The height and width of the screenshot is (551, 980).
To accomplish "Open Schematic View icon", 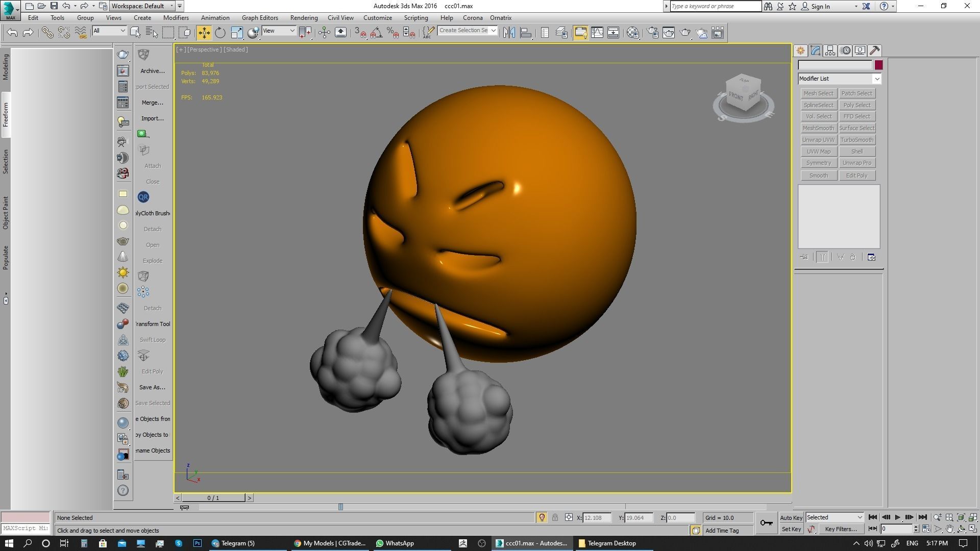I will click(614, 33).
